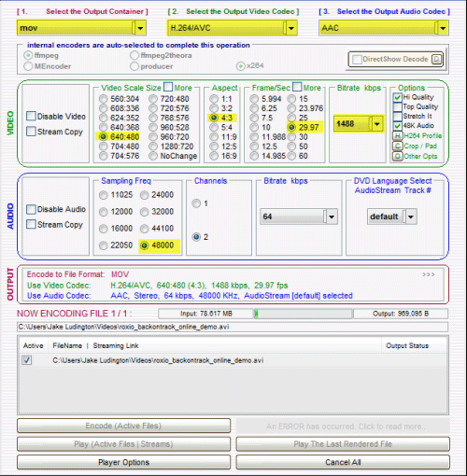Viewport: 467px width, 476px height.
Task: Open the Other Opts icon
Action: [x=397, y=156]
